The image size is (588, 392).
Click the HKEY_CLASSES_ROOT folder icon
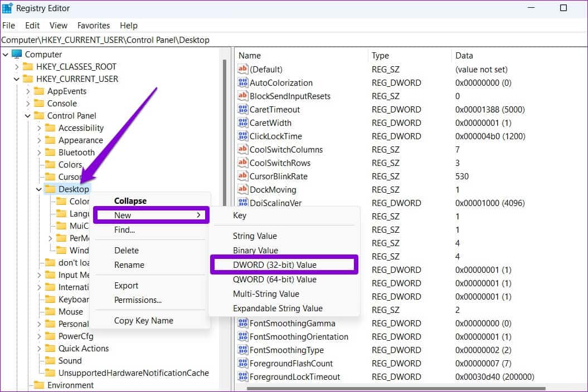coord(28,67)
